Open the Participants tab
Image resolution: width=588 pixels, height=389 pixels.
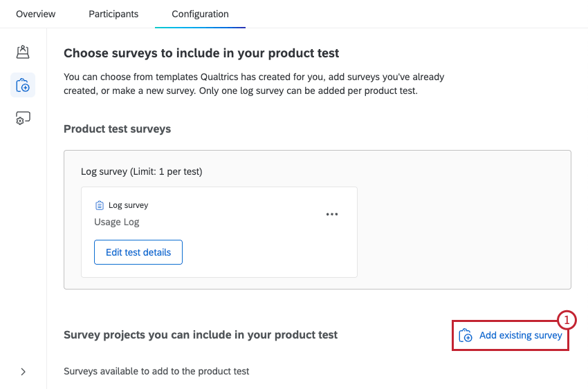click(113, 14)
